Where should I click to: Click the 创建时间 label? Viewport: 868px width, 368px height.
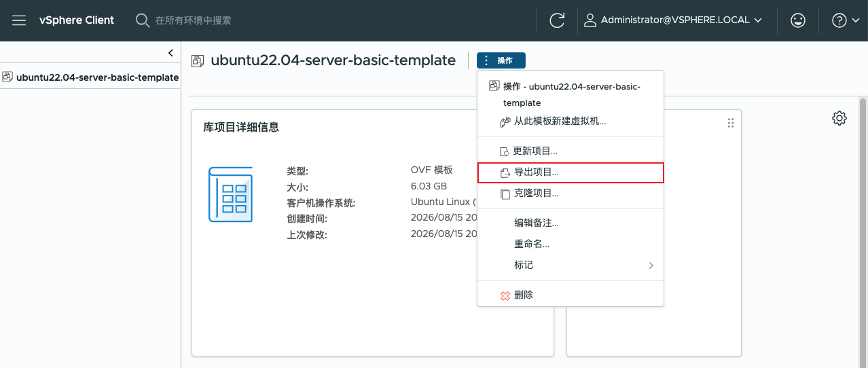tap(307, 219)
